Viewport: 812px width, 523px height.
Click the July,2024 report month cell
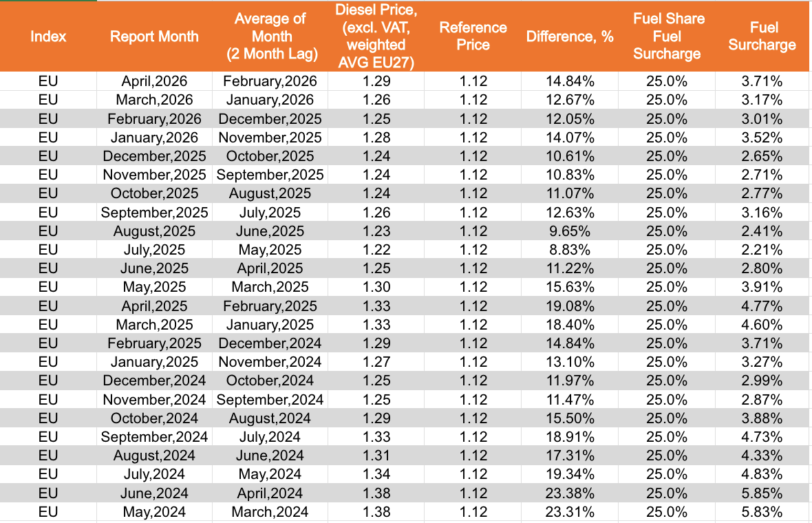pyautogui.click(x=154, y=473)
